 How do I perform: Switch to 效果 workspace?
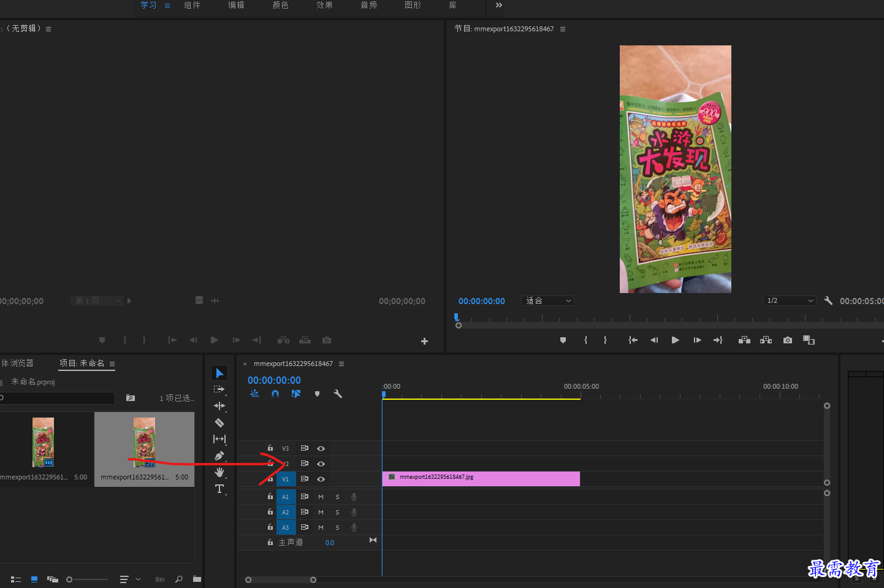point(325,5)
